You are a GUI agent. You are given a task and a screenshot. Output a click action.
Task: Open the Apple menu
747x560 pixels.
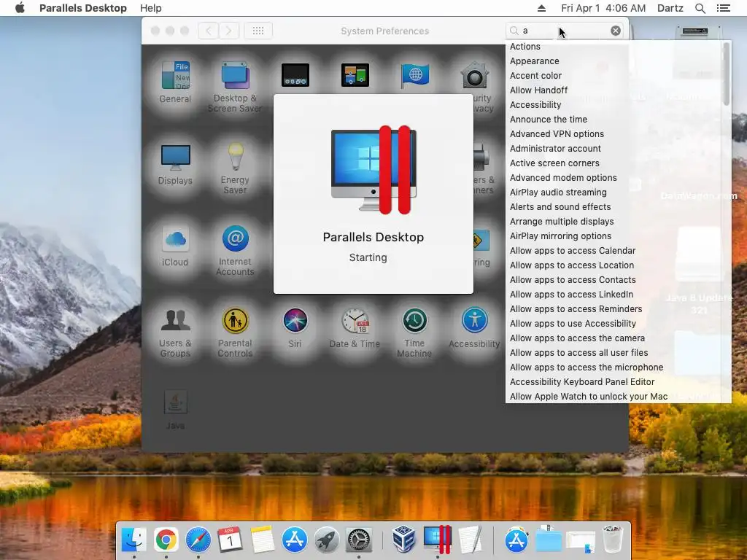coord(20,8)
